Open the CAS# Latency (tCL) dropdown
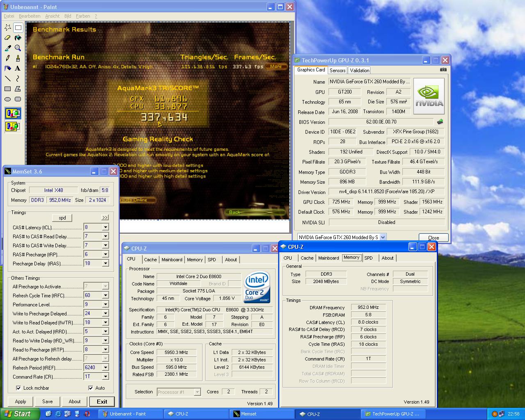This screenshot has width=525, height=420. (105, 227)
